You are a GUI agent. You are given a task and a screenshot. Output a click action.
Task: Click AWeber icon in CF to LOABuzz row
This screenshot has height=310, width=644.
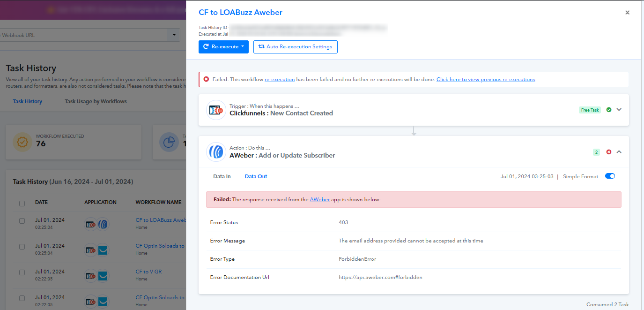103,224
